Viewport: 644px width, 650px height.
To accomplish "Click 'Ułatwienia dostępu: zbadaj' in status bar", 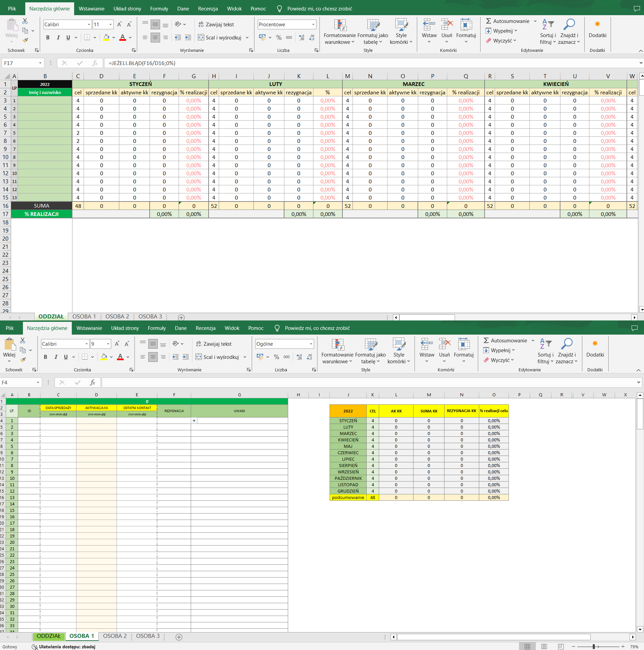I will pyautogui.click(x=64, y=647).
